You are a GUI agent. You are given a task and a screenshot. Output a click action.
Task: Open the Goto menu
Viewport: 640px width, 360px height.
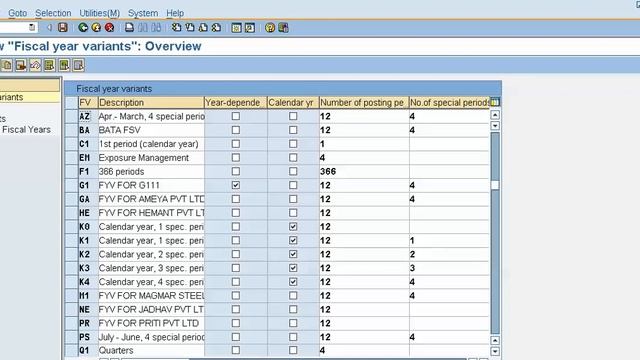pos(18,13)
